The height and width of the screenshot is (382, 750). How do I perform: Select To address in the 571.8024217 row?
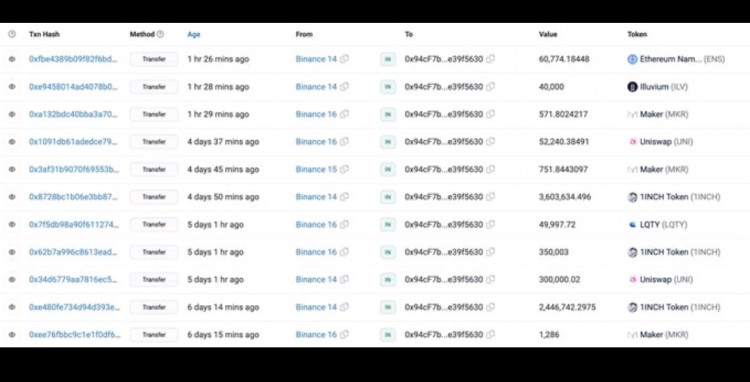pos(444,114)
